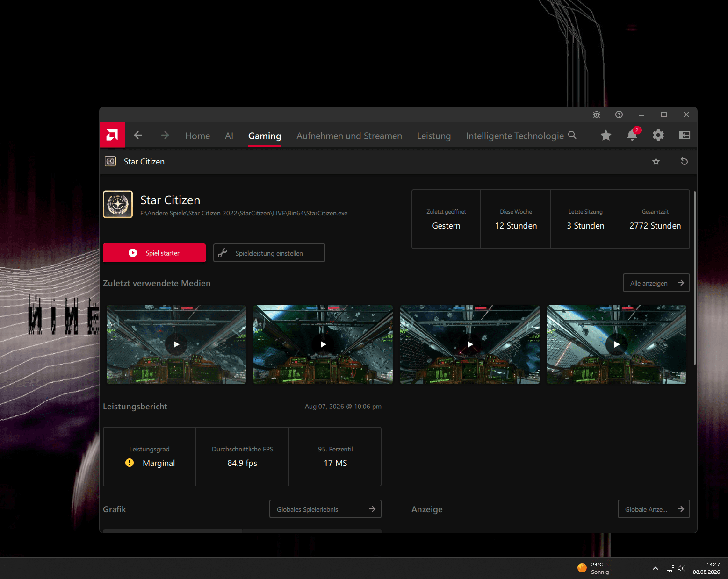Click the reset arrow icon for Star Citizen

pos(684,161)
